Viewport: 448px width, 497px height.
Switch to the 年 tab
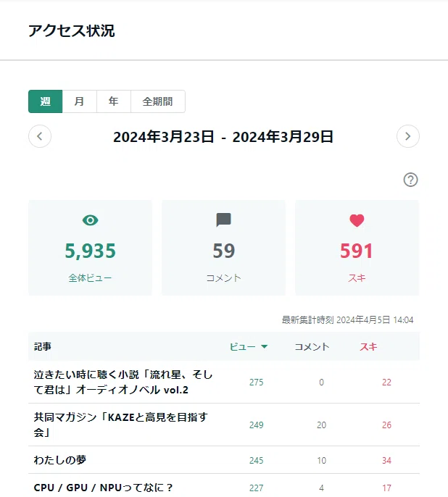tap(114, 101)
